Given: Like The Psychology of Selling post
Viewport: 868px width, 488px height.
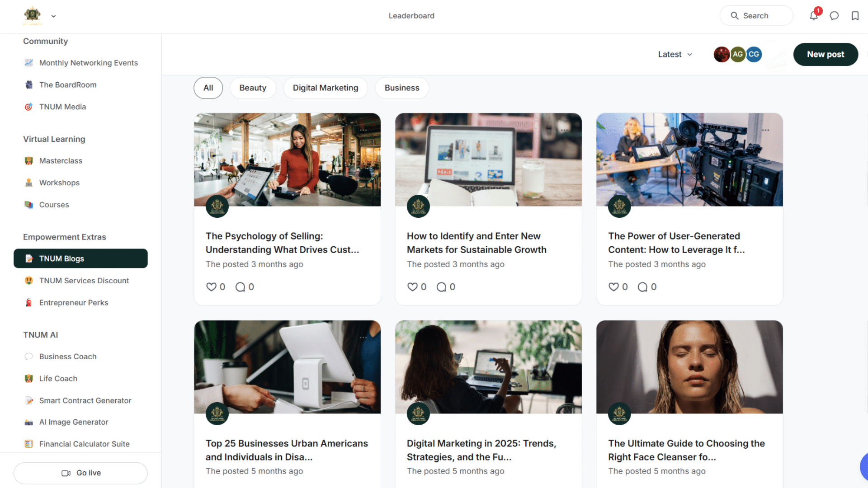Looking at the screenshot, I should point(211,287).
